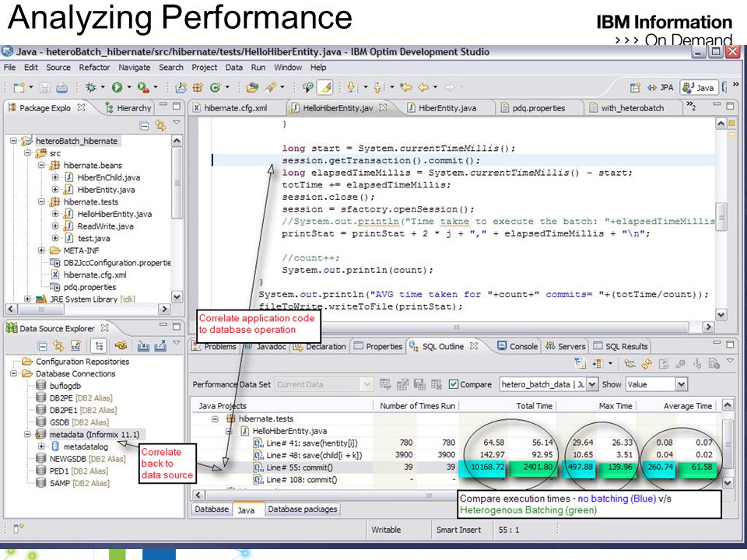Click the green Run button icon

(117, 87)
